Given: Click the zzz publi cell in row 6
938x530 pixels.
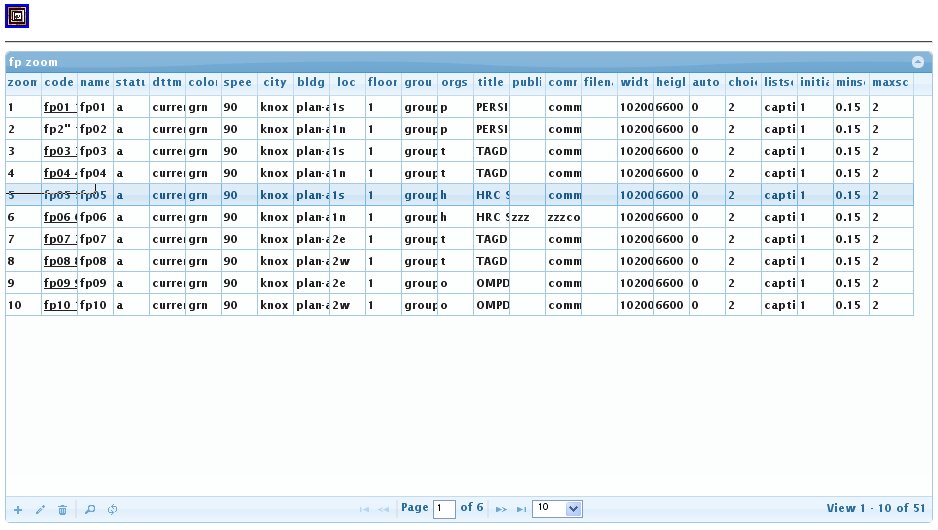Looking at the screenshot, I should pyautogui.click(x=527, y=217).
